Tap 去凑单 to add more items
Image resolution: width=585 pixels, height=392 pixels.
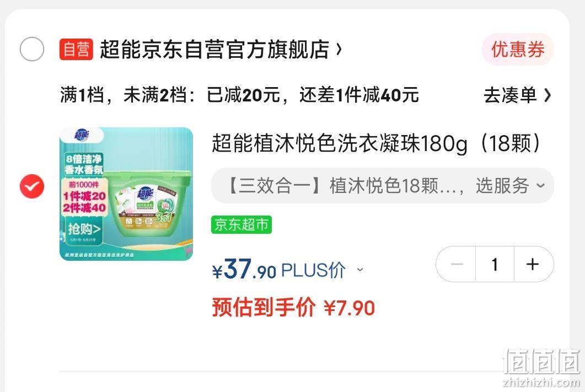click(509, 95)
